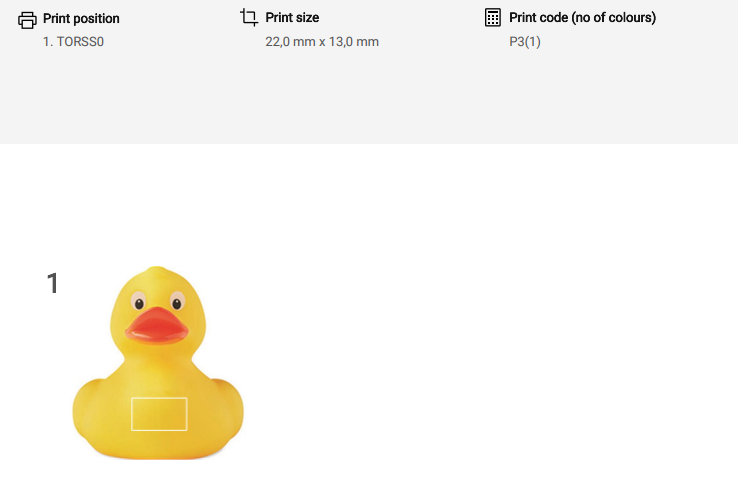Screen dimensions: 738x492
Task: Click the calculator icon beside Print code
Action: 492,17
